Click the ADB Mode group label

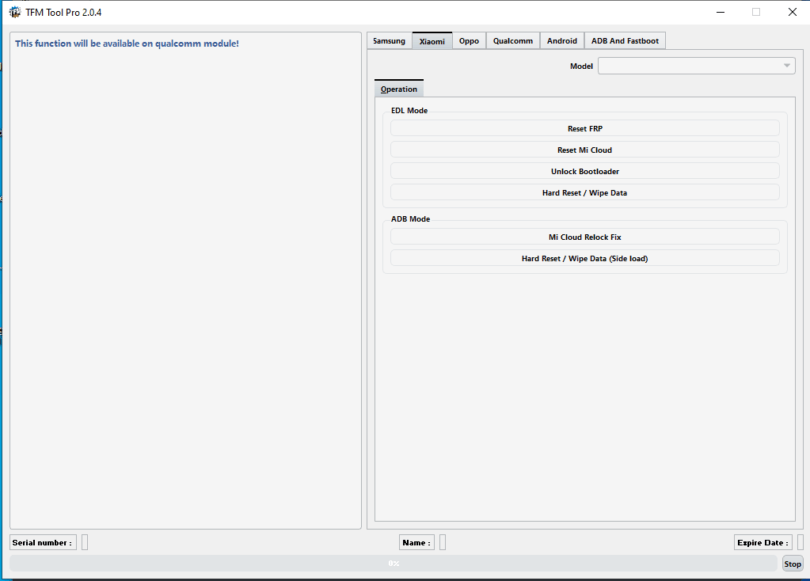point(410,219)
